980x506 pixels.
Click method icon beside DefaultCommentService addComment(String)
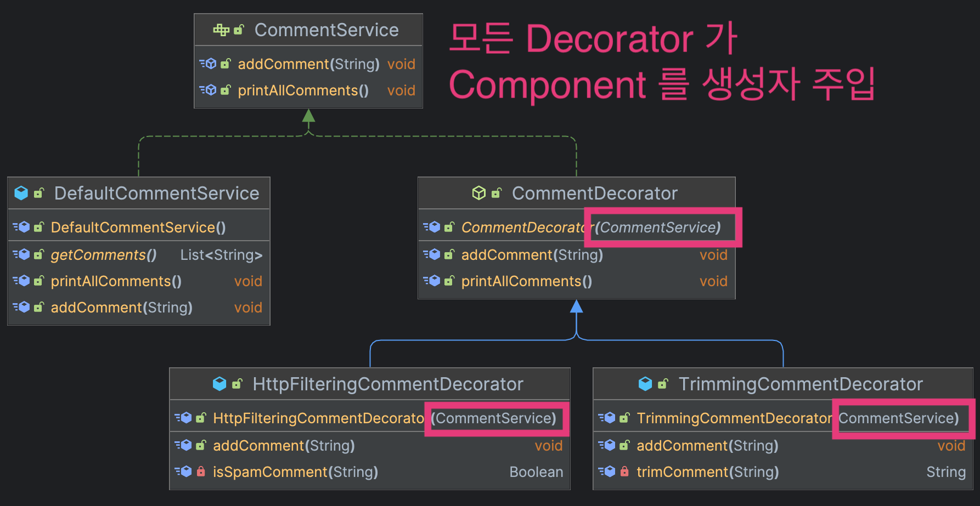tap(21, 307)
